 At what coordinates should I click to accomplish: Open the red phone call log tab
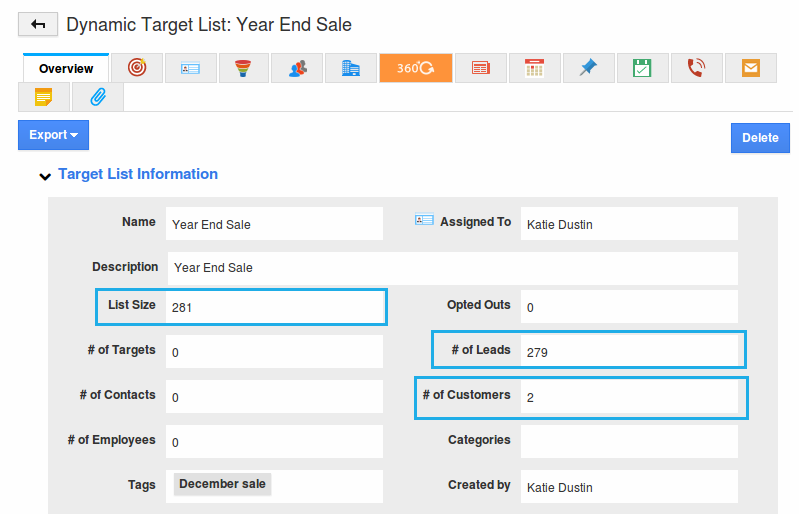pos(696,68)
